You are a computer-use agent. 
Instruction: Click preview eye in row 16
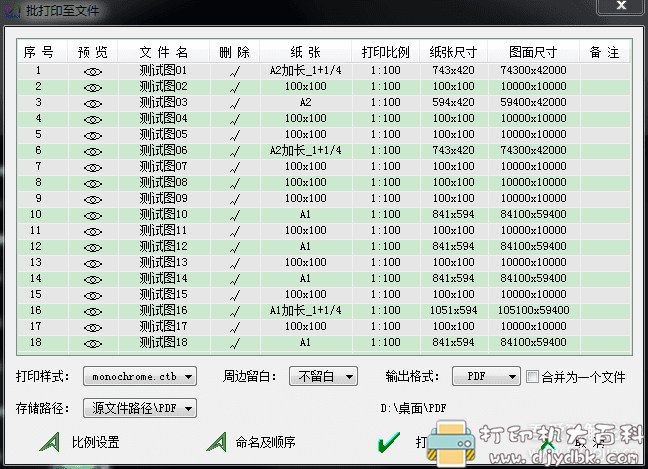[93, 312]
